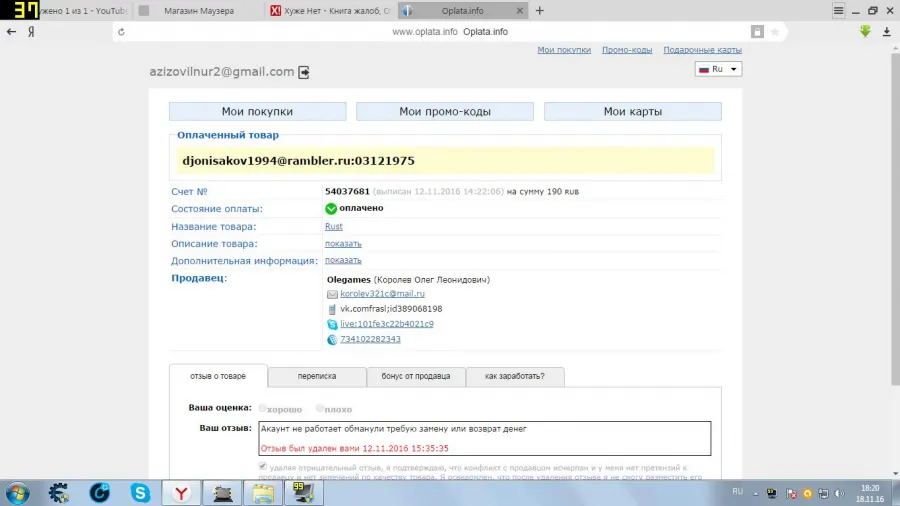Click the invoice number 54037681
This screenshot has height=506, width=900.
click(347, 192)
